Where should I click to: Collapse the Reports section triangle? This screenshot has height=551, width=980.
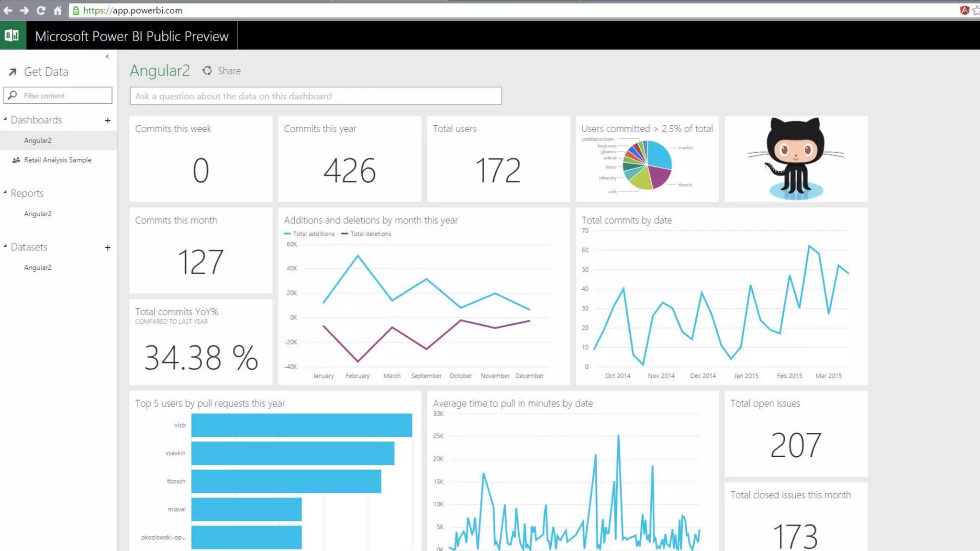5,192
